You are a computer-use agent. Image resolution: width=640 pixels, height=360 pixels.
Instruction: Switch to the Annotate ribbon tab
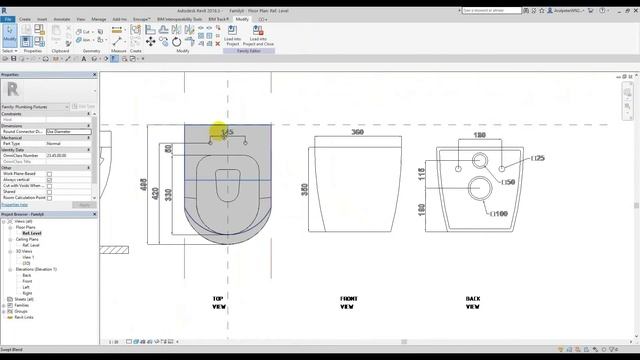pos(62,19)
